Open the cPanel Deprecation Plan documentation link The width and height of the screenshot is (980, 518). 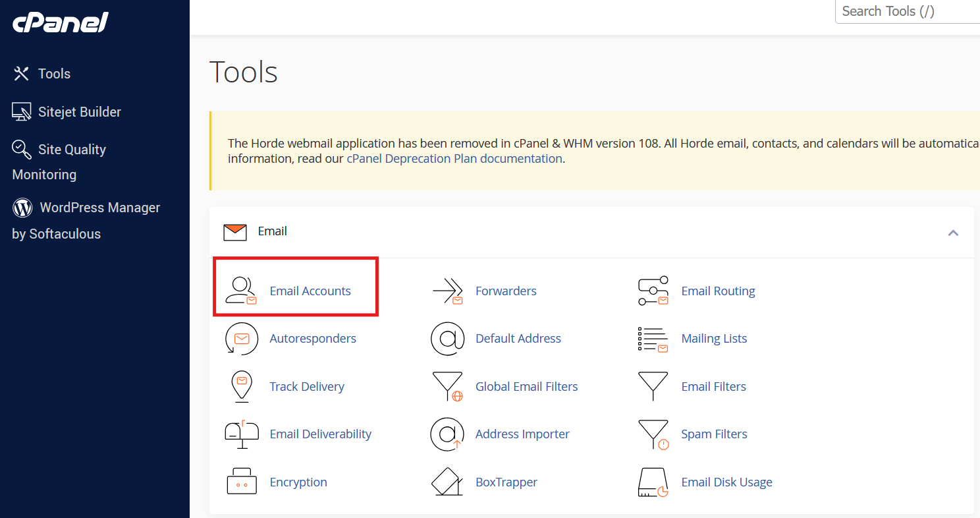tap(454, 159)
